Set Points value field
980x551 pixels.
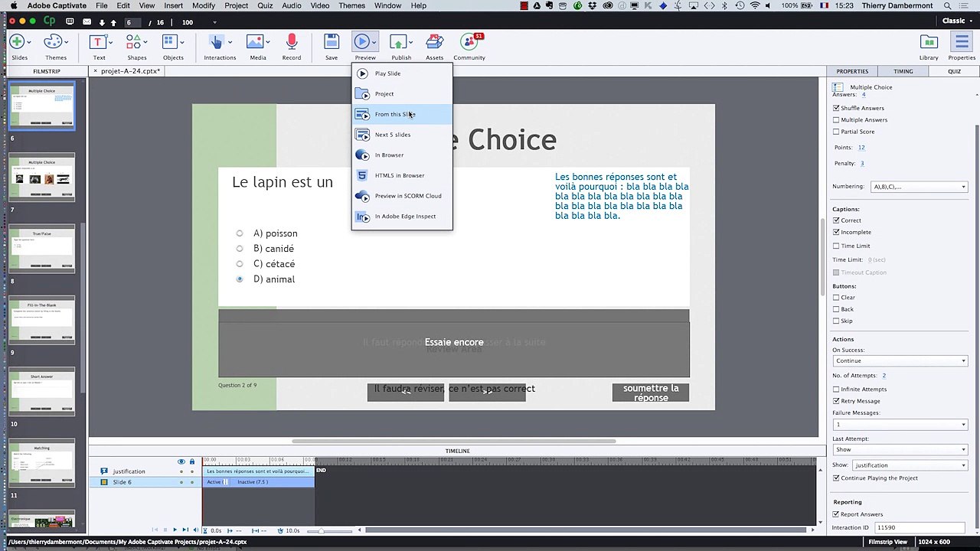pyautogui.click(x=861, y=147)
